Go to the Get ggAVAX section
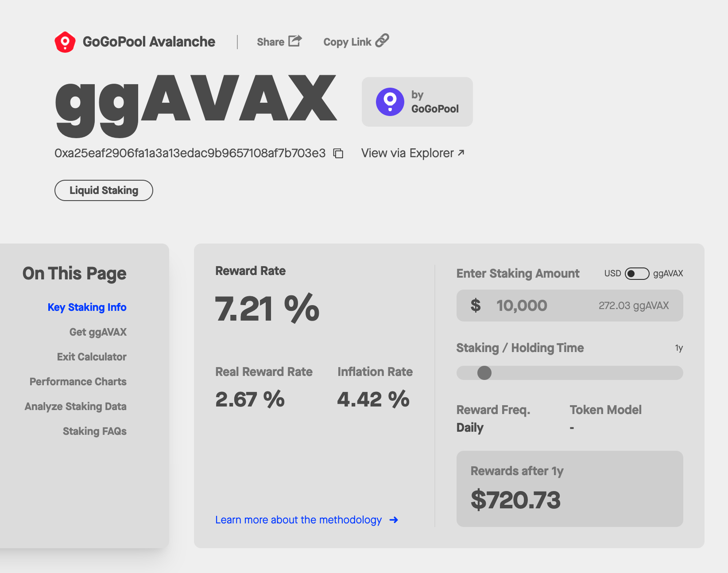728x573 pixels. (x=98, y=332)
